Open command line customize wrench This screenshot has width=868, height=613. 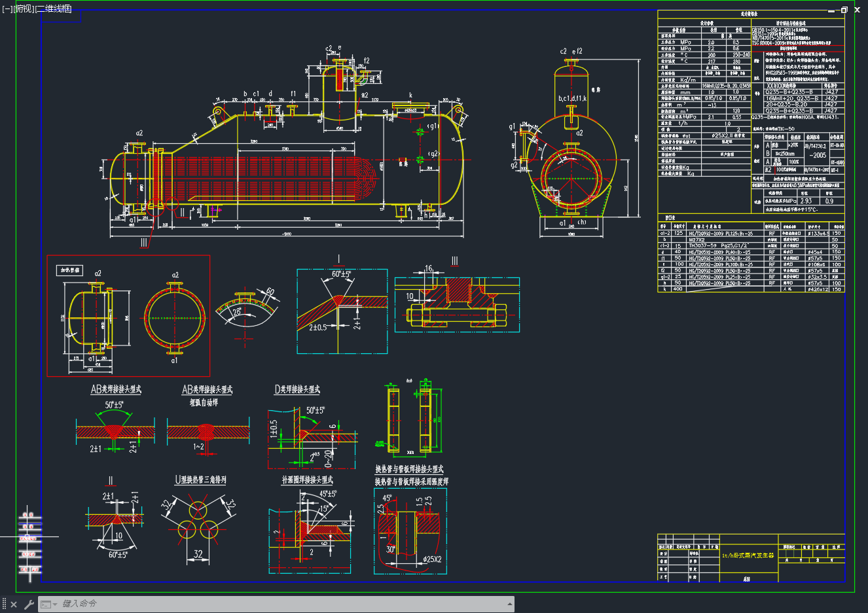29,604
